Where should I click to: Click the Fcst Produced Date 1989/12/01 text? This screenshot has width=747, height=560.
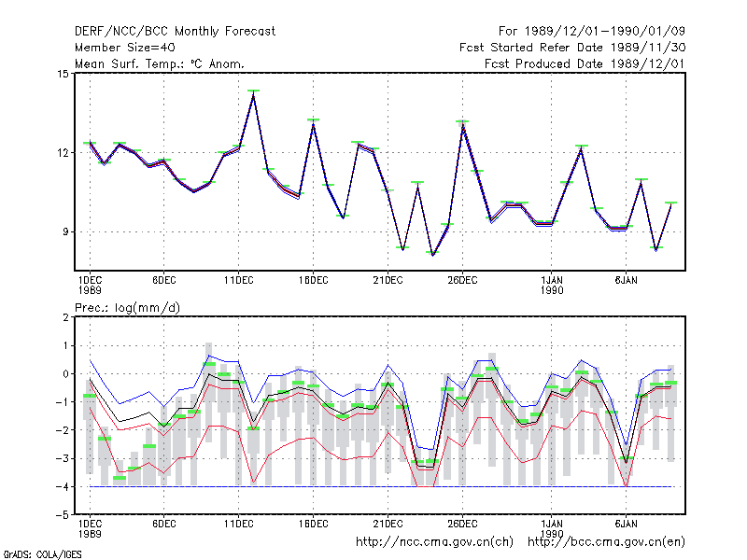(585, 63)
